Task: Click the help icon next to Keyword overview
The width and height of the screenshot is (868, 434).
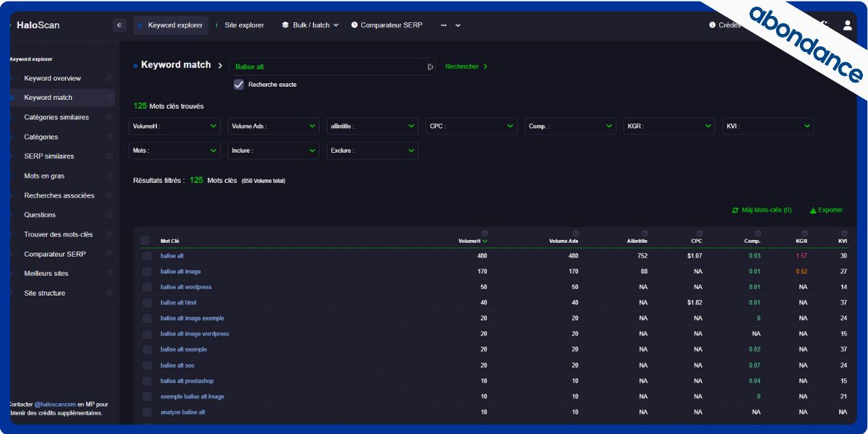Action: pyautogui.click(x=109, y=78)
